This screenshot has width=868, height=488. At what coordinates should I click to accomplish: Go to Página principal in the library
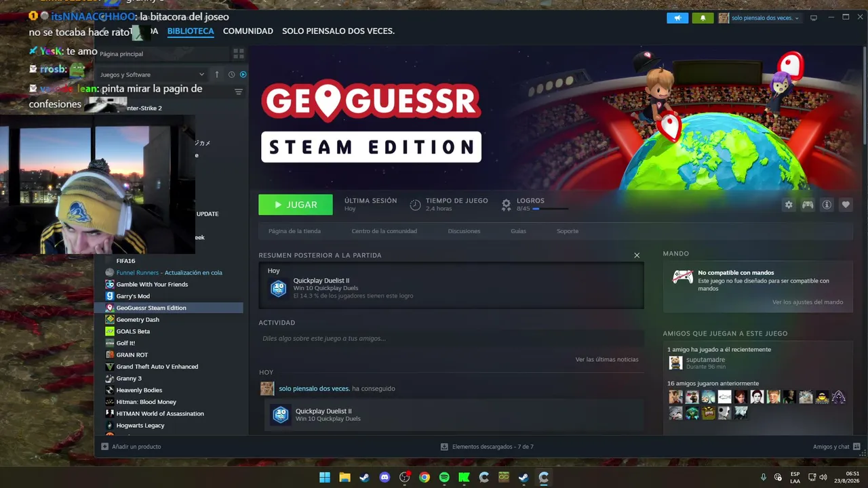pyautogui.click(x=121, y=54)
